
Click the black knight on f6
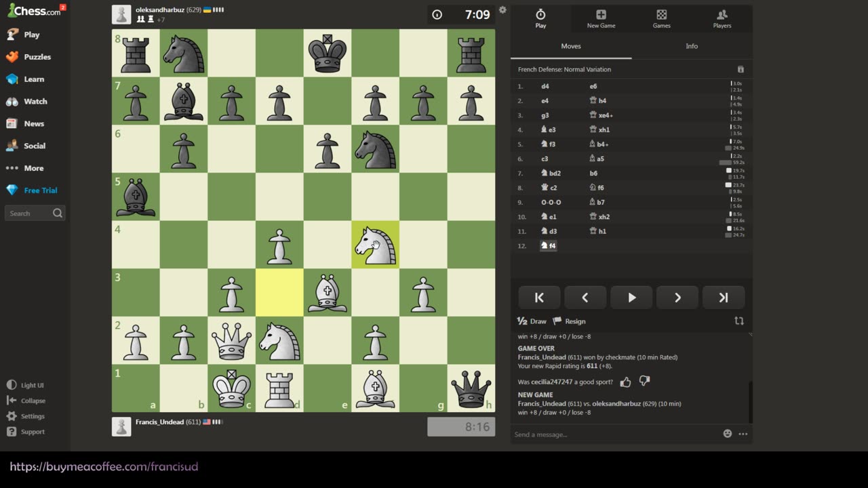[x=376, y=148]
